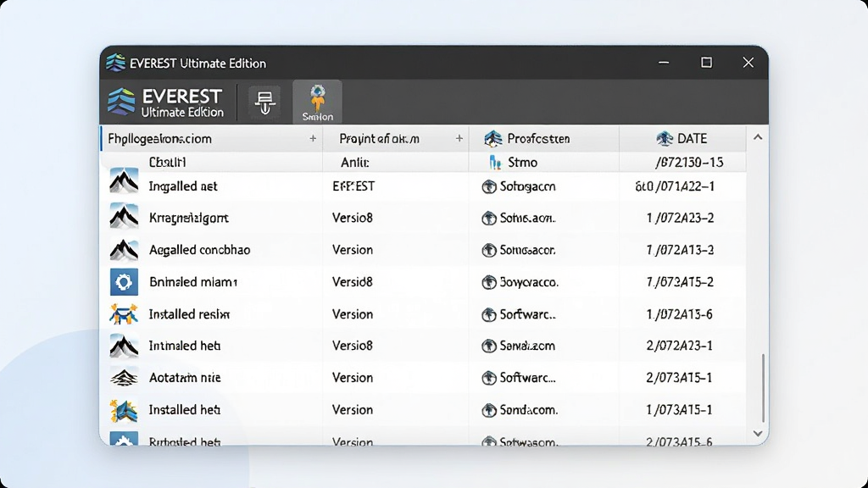Click date 2/073A15-1
Viewport: 868px width, 488px height.
pyautogui.click(x=679, y=377)
